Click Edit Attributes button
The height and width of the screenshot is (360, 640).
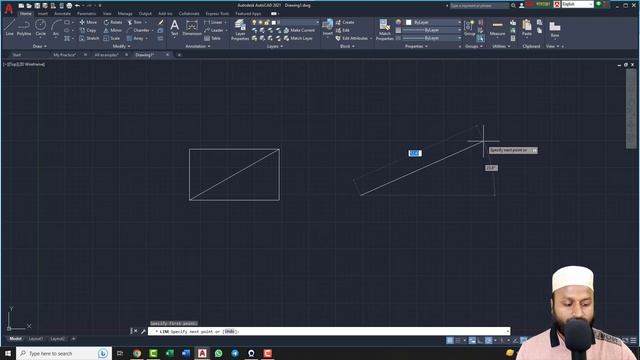click(351, 38)
